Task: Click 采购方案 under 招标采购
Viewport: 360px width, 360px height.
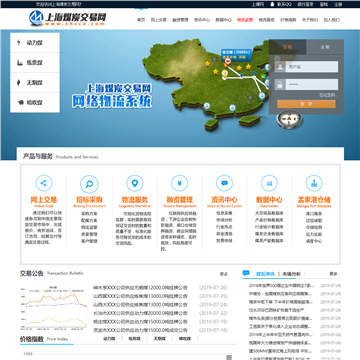Action: pos(89,214)
